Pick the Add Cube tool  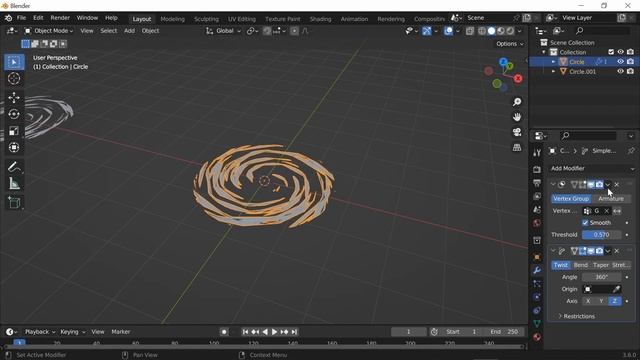(x=14, y=202)
